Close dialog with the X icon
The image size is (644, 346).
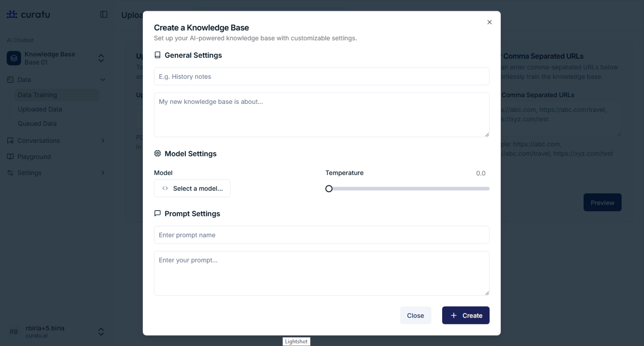pos(490,22)
